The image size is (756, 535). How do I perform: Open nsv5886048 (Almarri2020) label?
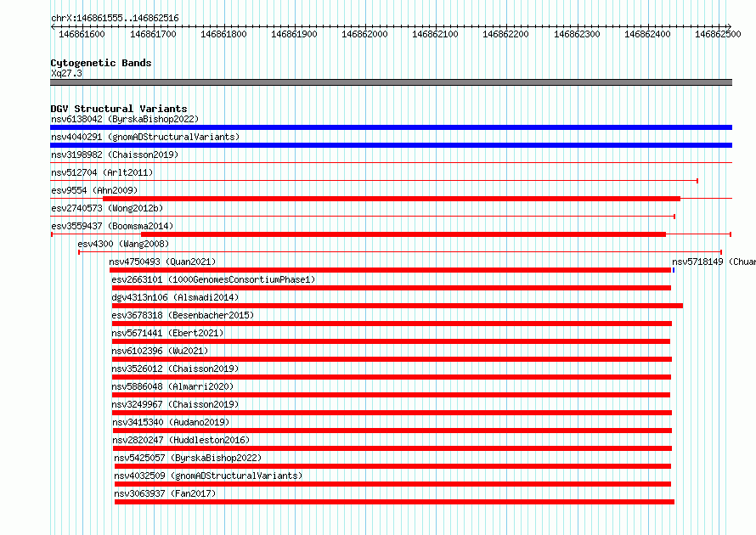172,386
